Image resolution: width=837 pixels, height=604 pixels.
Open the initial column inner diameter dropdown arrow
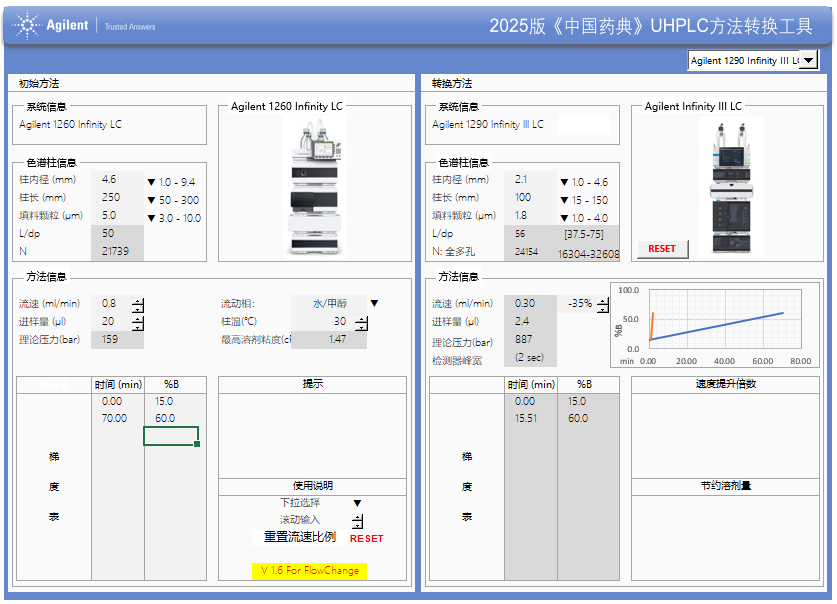coord(151,182)
